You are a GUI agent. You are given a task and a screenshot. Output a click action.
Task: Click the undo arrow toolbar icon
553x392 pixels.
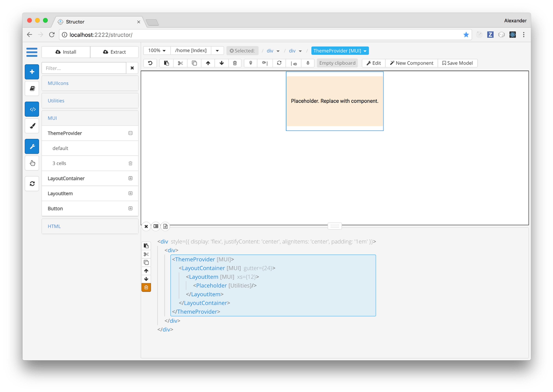pos(150,63)
